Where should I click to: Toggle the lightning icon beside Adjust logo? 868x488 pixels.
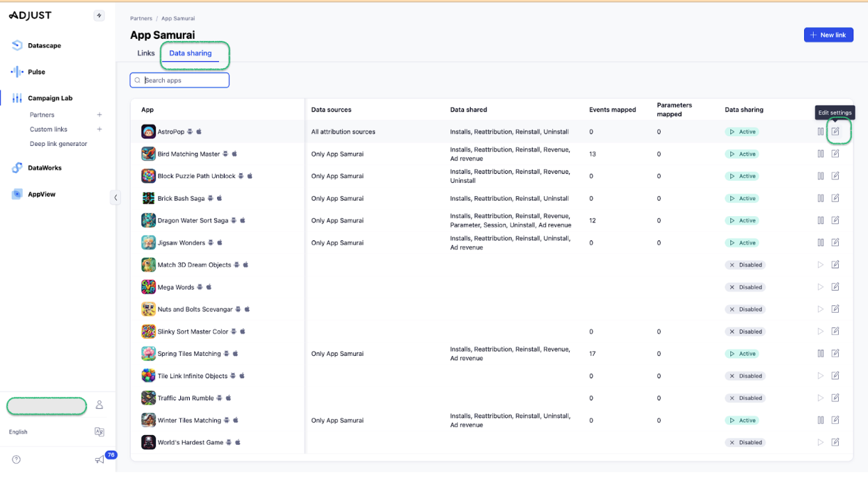pyautogui.click(x=99, y=15)
